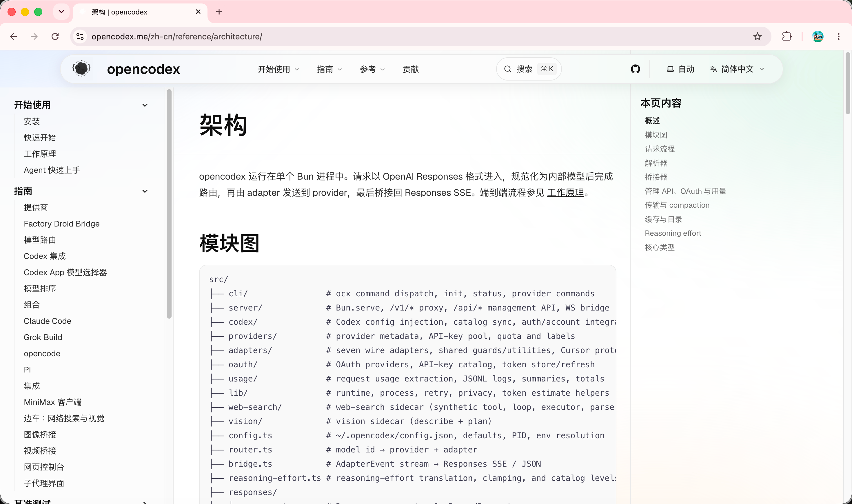852x504 pixels.
Task: Open Grok Build guide
Action: click(x=43, y=337)
